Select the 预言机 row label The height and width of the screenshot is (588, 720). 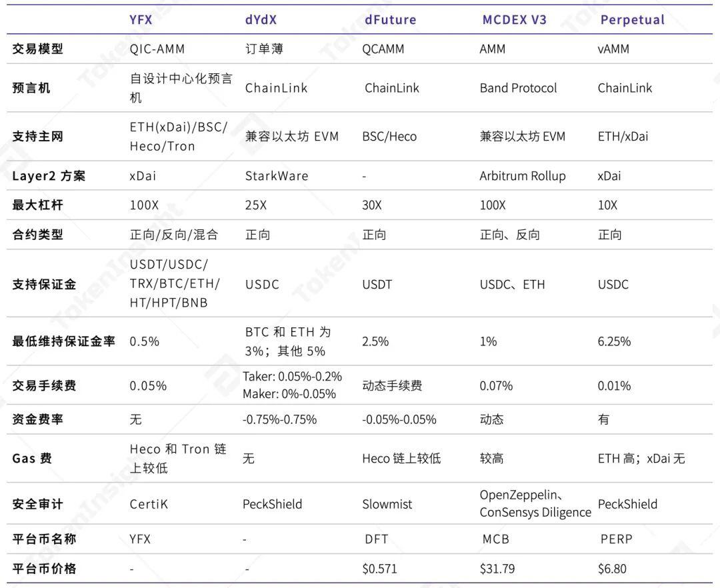pos(31,88)
